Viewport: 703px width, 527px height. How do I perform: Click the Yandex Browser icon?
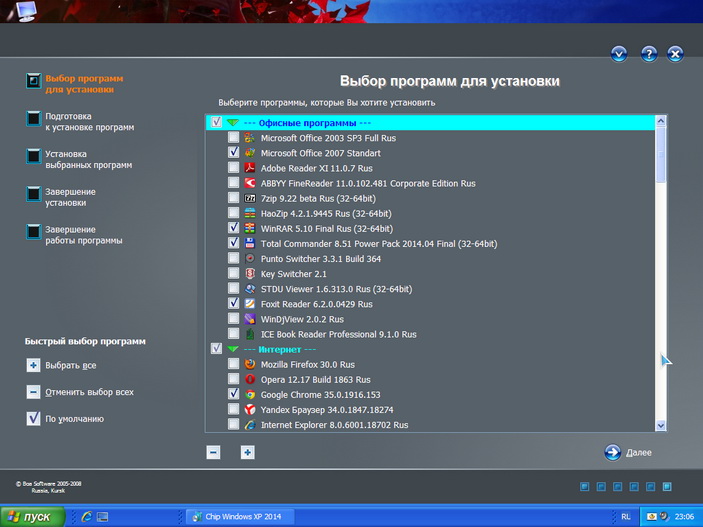click(x=250, y=409)
